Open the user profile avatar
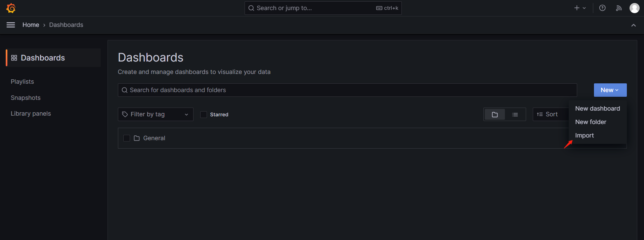 (x=634, y=8)
